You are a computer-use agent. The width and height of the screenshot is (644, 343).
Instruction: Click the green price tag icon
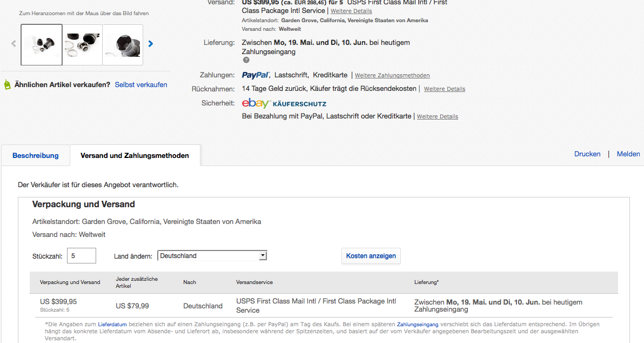[7, 85]
